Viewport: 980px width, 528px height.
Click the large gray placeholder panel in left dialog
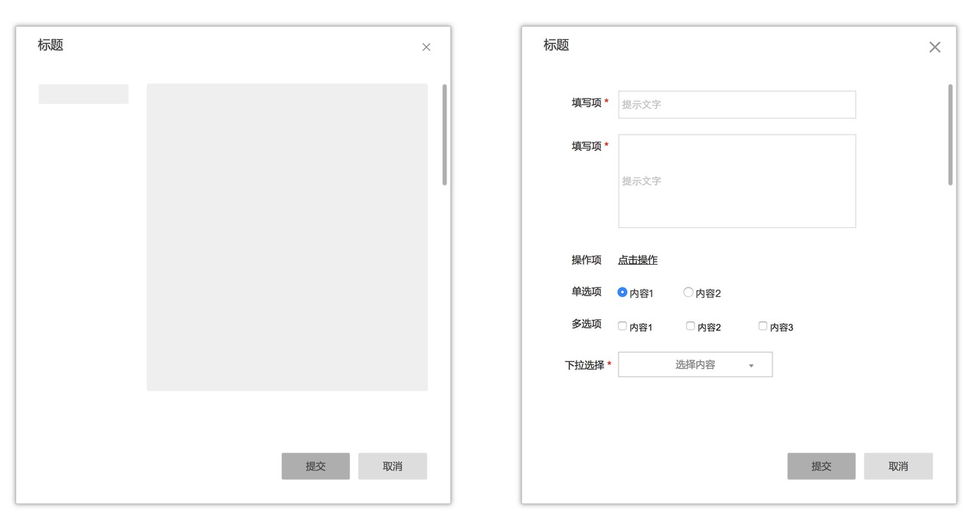(x=287, y=237)
